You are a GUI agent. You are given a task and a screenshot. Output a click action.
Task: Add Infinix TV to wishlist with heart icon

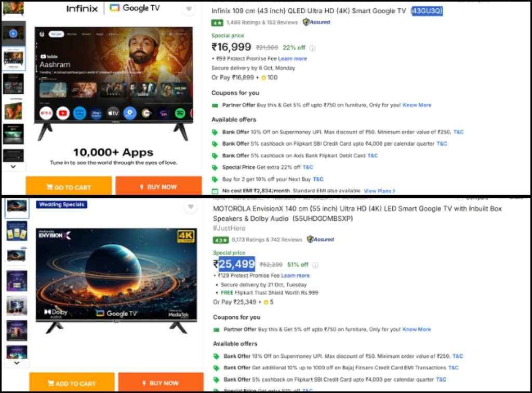[189, 9]
